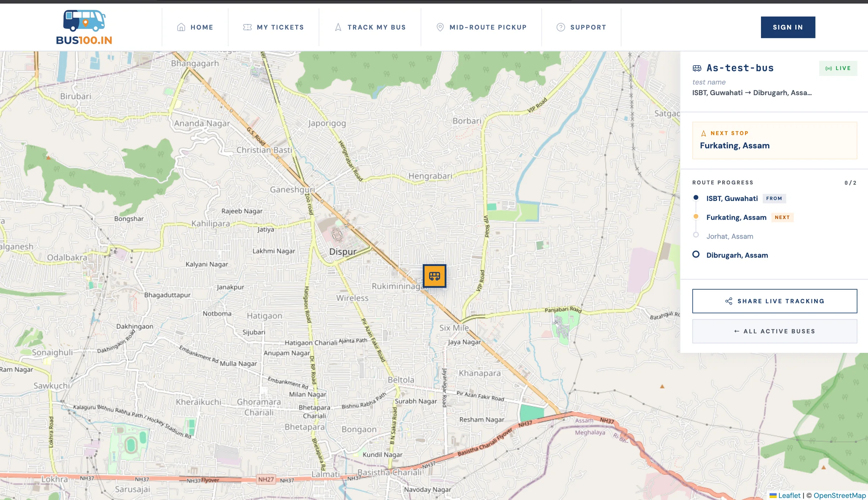Screen dimensions: 868x500
Task: Open the OpenStreetMap attribution link
Action: [x=839, y=496]
